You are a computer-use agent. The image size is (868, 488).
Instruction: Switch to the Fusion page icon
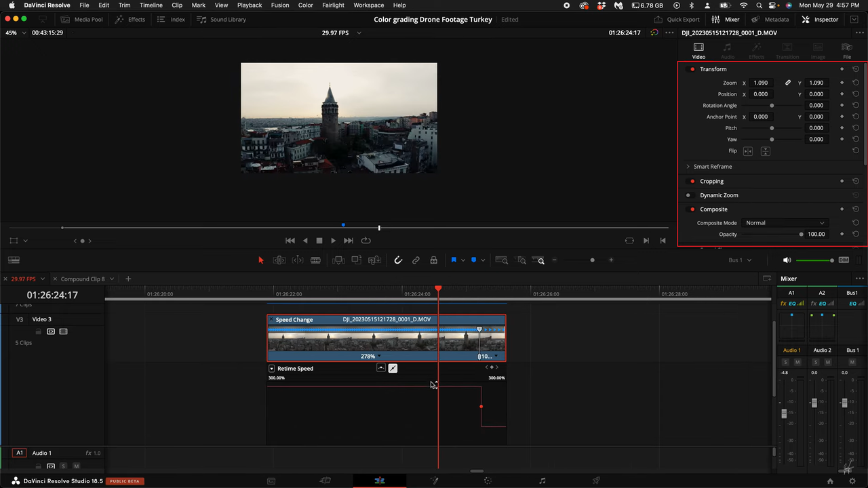click(434, 481)
